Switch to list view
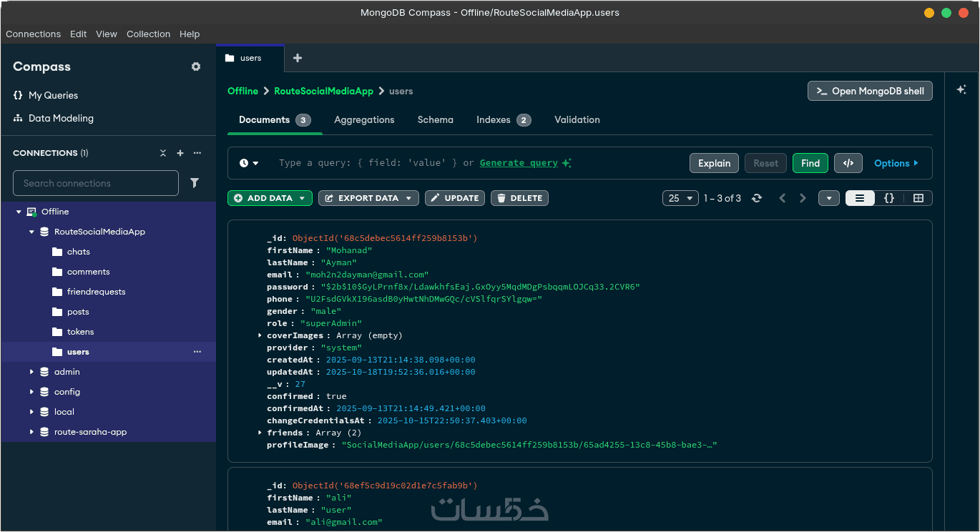The image size is (980, 532). click(x=860, y=198)
